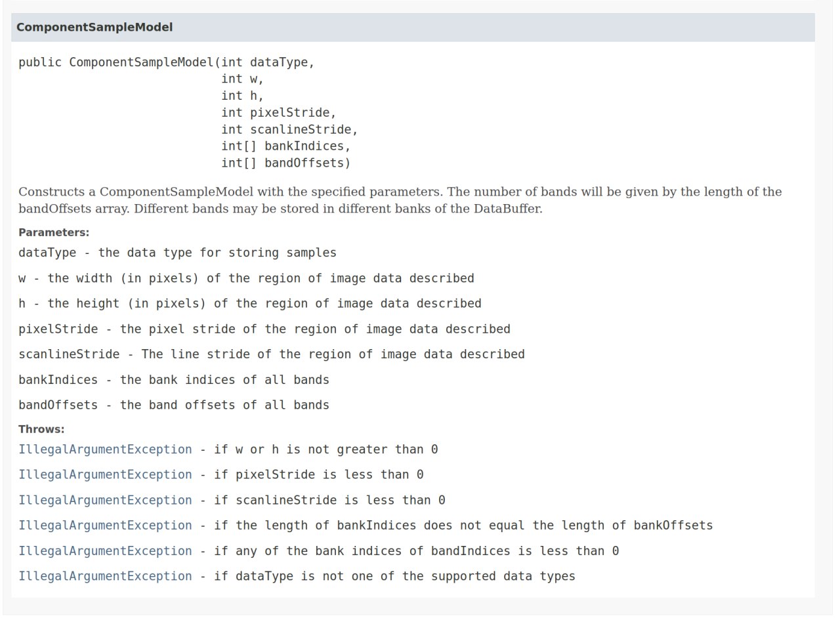Open IllegalArgumentException link for scanlineStride condition
The image size is (840, 626).
coord(105,500)
